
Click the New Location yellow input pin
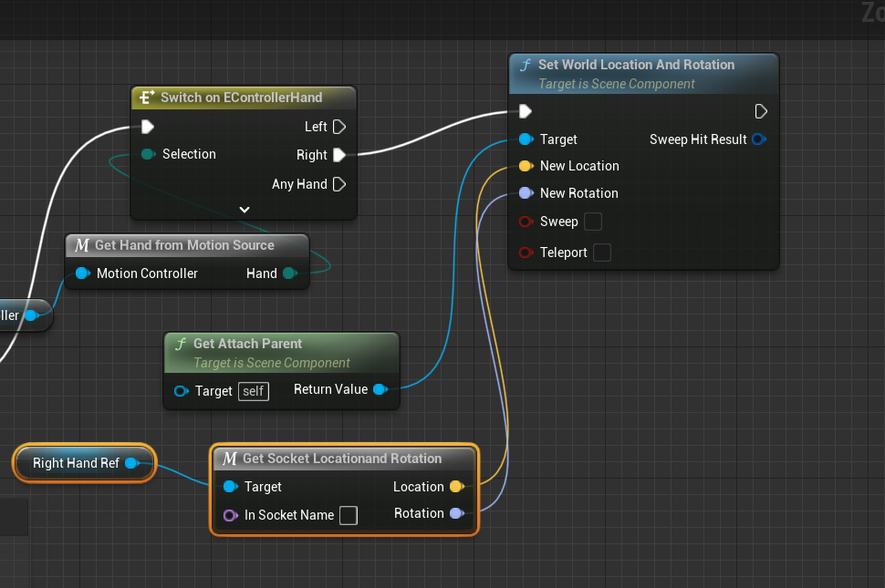point(526,166)
